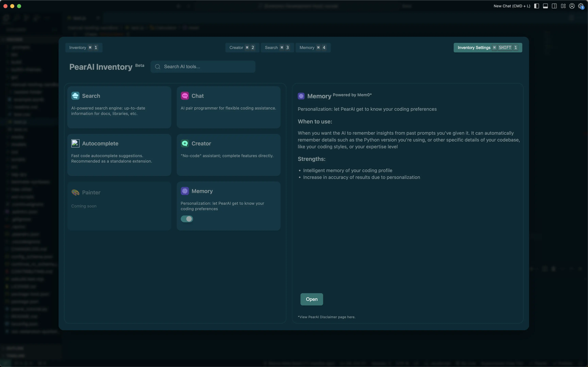588x367 pixels.
Task: Select the Autocomplete tool card
Action: coord(119,155)
